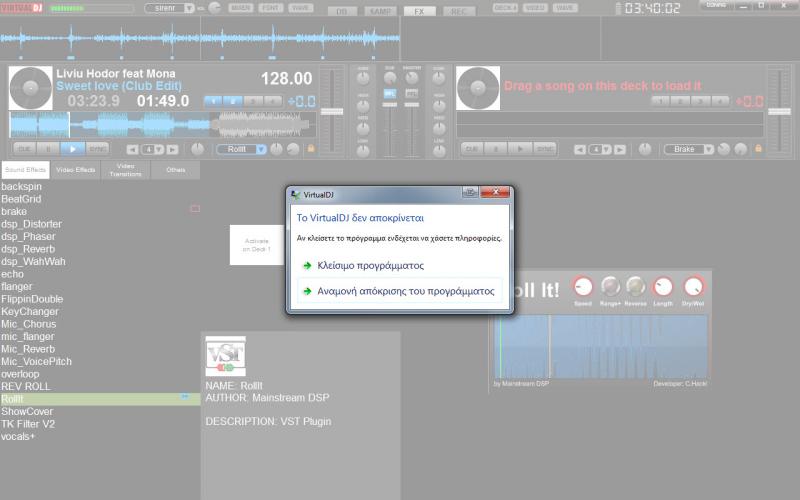Sync the left deck tempo
The height and width of the screenshot is (500, 800).
97,149
